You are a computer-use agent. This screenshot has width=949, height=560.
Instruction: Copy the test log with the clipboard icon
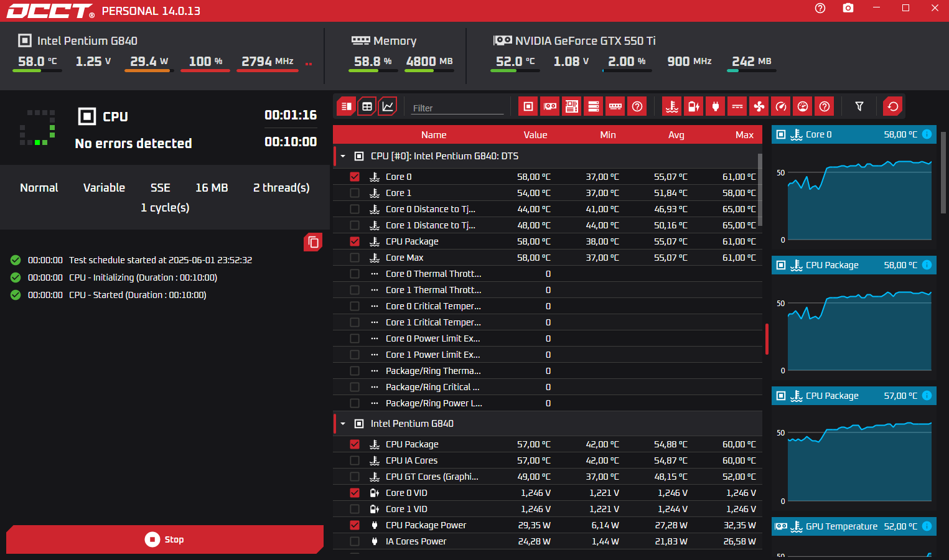313,242
